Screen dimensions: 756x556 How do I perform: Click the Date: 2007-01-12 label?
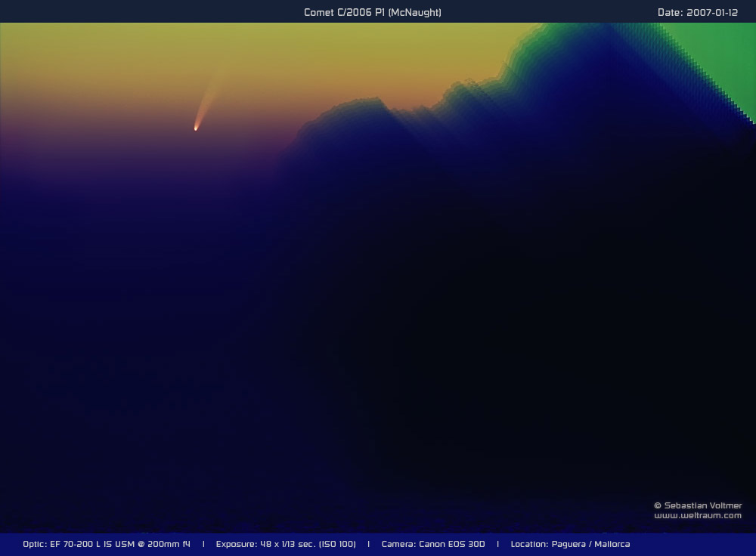pos(697,12)
